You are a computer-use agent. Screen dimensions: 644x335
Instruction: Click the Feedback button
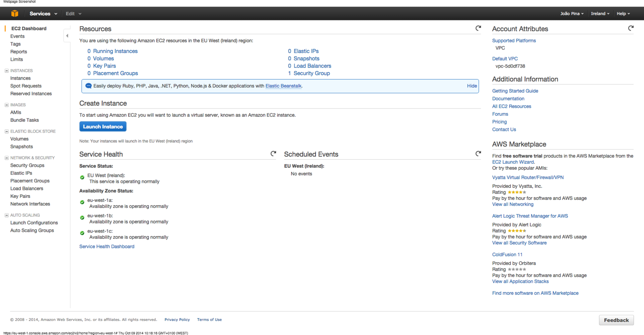tap(616, 320)
